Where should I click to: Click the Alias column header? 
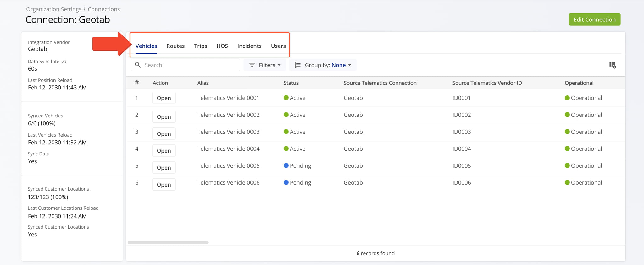click(203, 83)
